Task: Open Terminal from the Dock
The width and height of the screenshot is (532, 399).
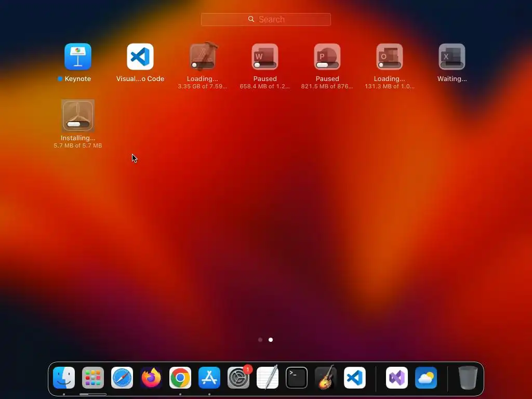Action: click(297, 378)
